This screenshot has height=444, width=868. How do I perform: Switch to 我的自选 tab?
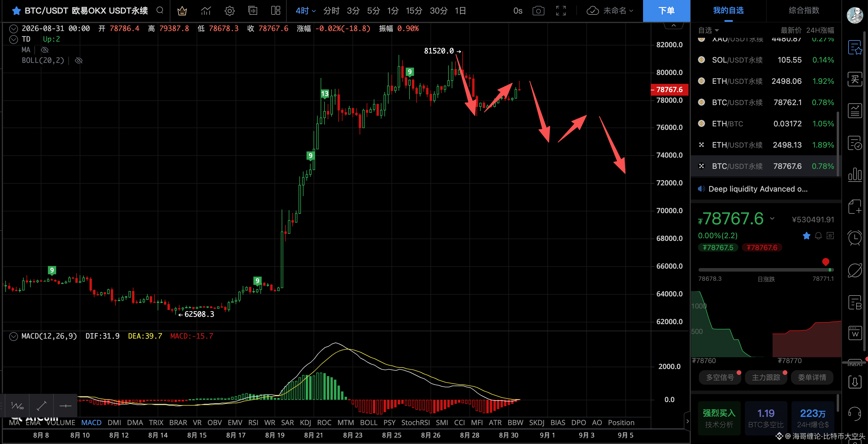coord(729,11)
